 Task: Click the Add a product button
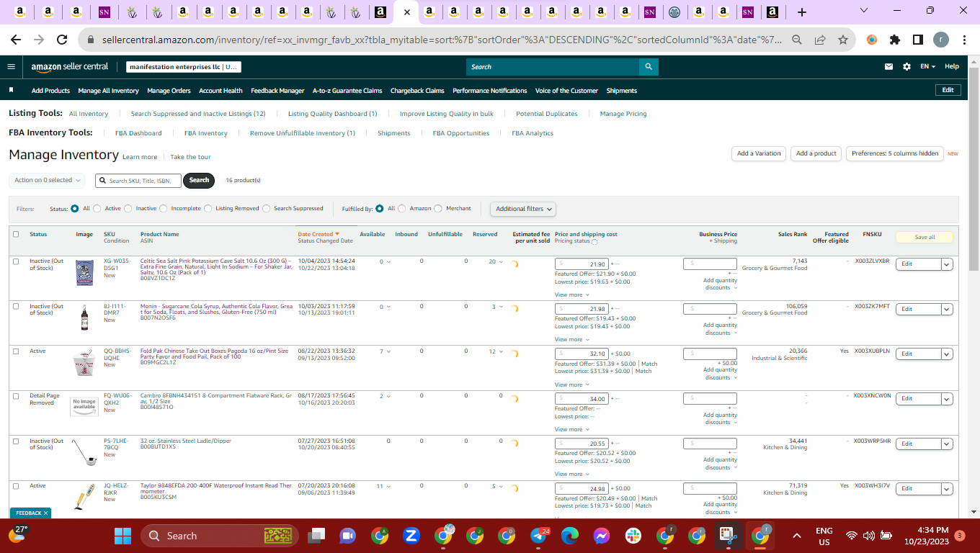coord(816,153)
